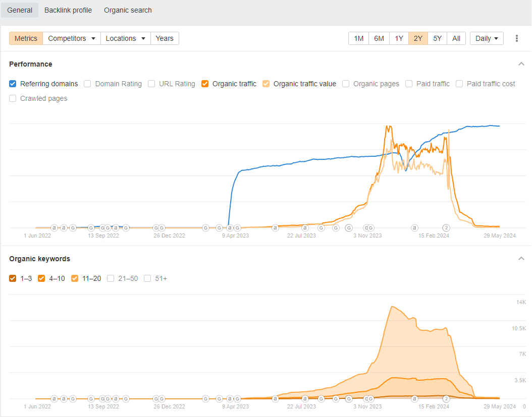Click the "2" update marker in Performance chart
532x417 pixels.
pos(446,228)
